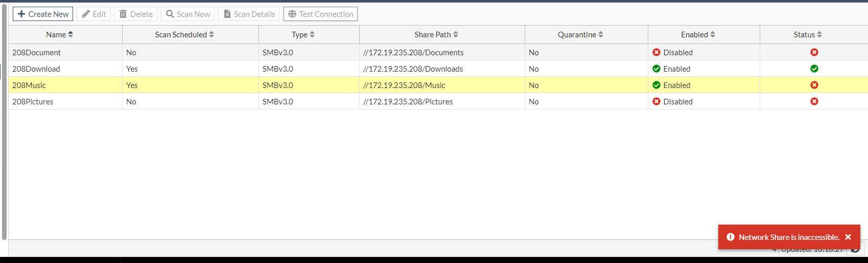Sort by the Scan Scheduled column

184,34
